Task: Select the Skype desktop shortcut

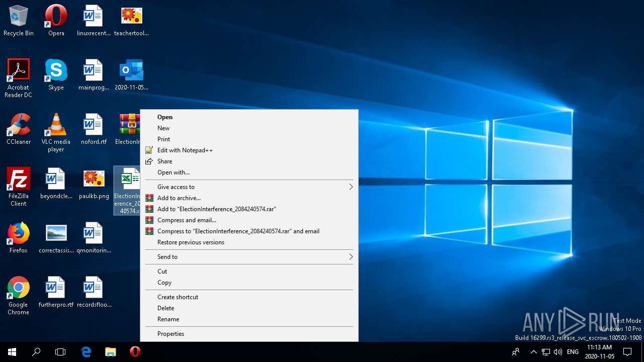Action: 56,75
